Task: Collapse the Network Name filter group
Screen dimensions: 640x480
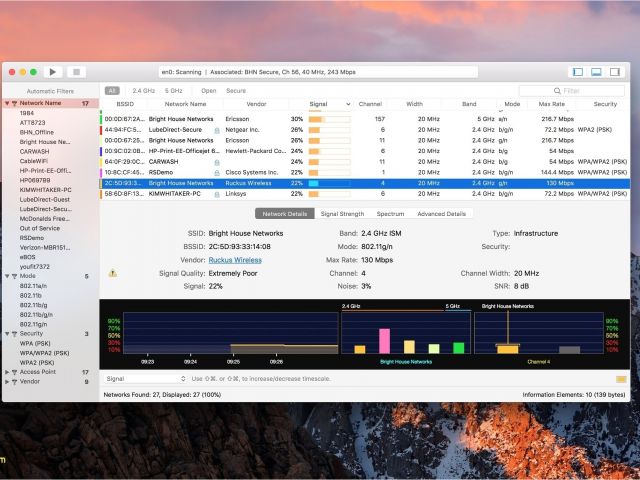Action: [x=6, y=103]
